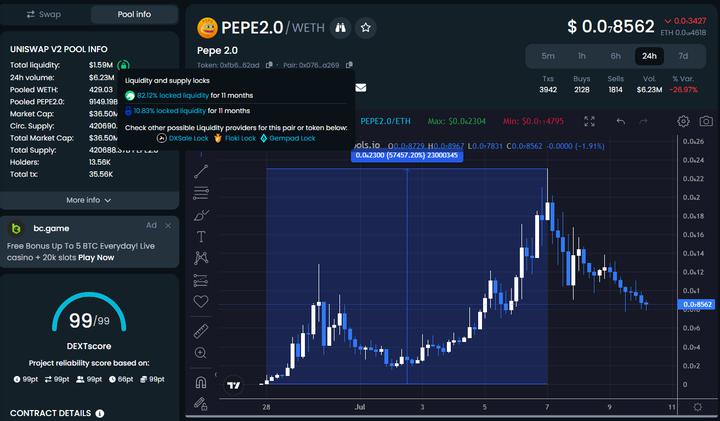
Task: Copy the pair address
Action: click(x=349, y=65)
